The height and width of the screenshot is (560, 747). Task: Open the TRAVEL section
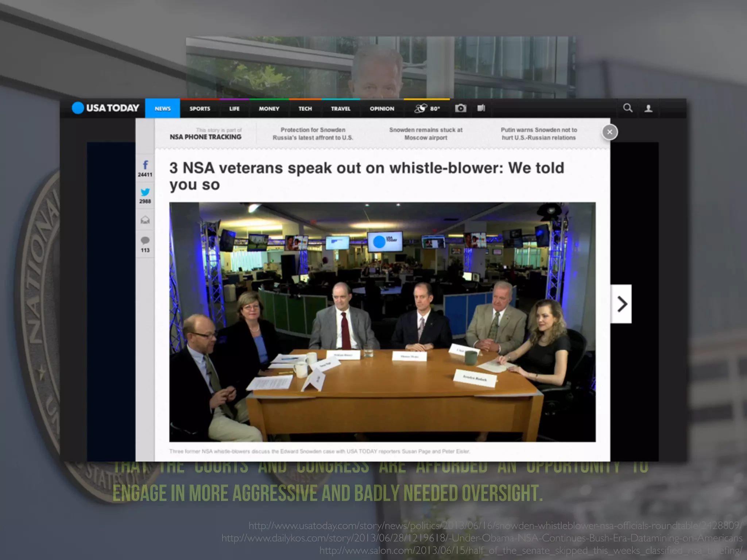(x=341, y=109)
